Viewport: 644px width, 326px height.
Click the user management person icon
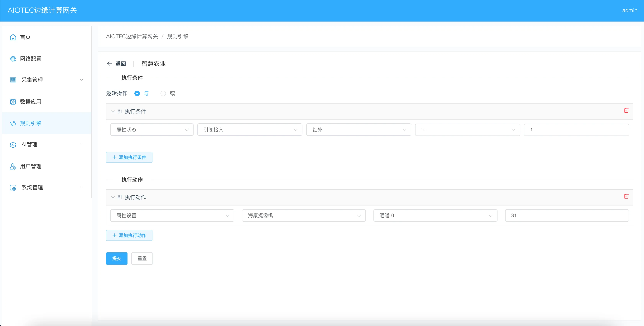13,166
